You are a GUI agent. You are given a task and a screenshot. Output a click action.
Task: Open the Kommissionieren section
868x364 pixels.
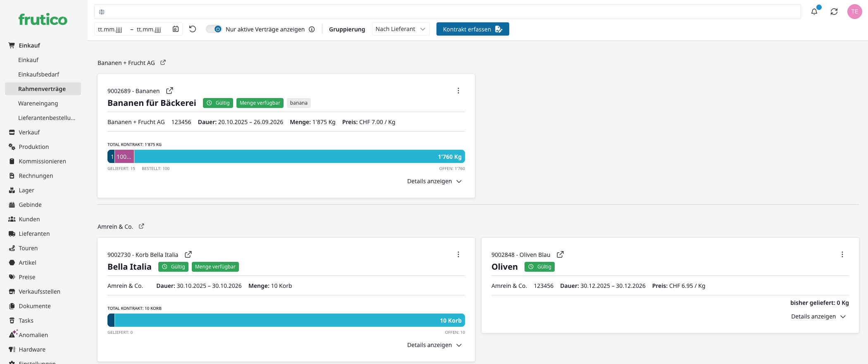[43, 161]
